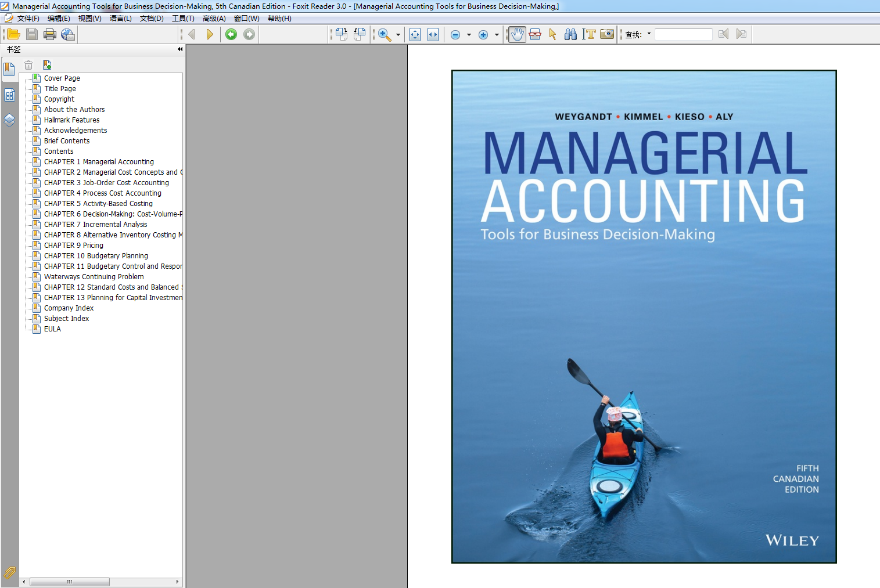This screenshot has height=588, width=880.
Task: Open the 视图(V) menu
Action: 89,19
